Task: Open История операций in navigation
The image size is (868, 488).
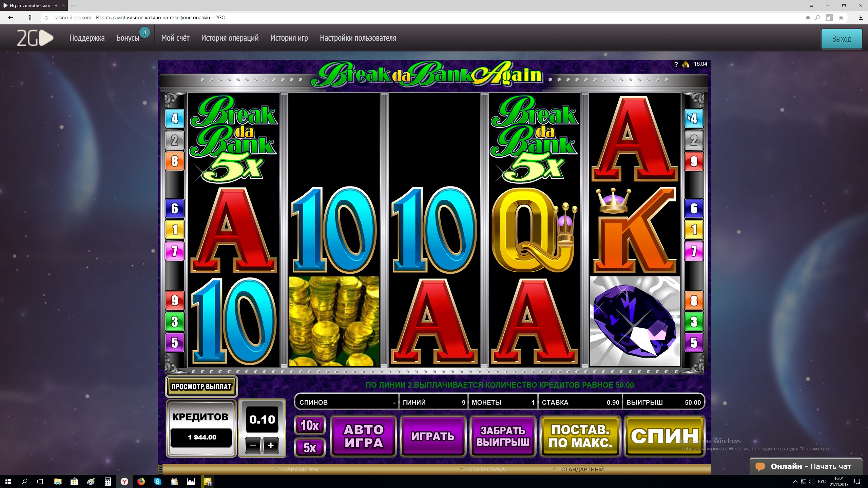Action: [x=230, y=38]
